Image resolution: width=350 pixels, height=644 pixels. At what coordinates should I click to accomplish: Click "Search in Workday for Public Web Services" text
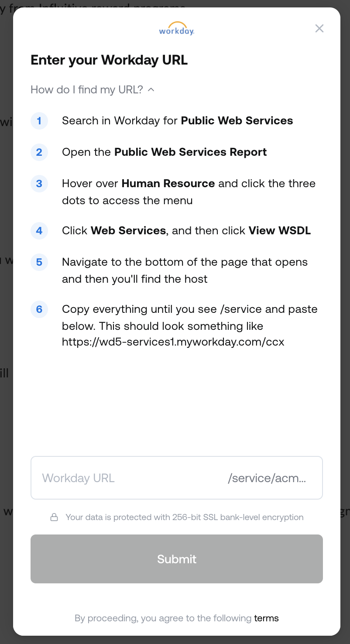(178, 120)
